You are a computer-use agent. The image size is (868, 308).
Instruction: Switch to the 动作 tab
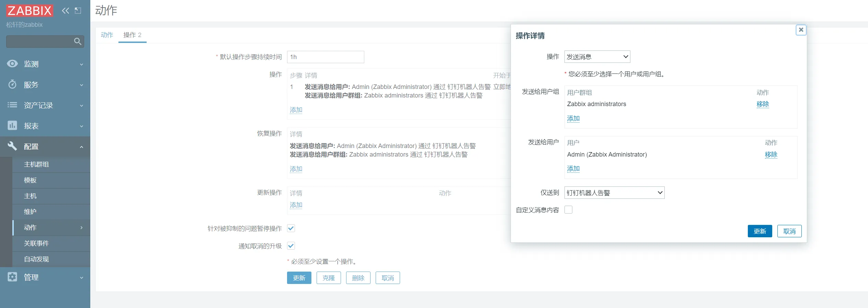107,35
